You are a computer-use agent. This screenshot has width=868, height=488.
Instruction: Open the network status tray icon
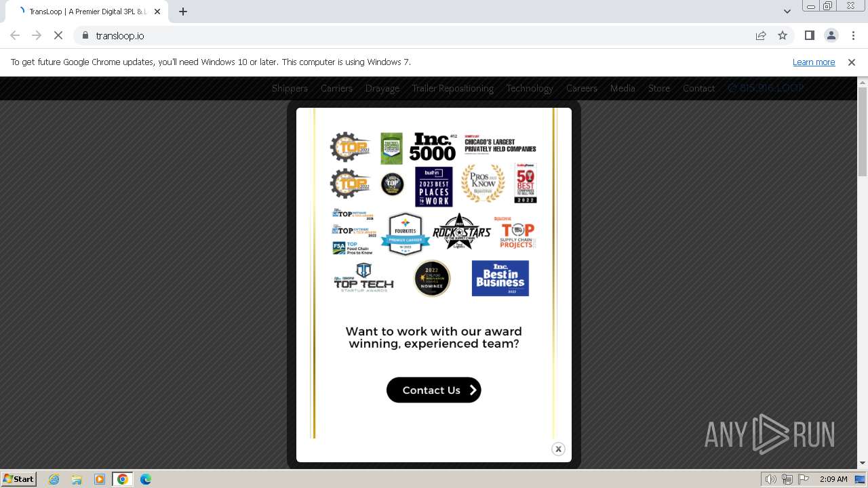[x=787, y=479]
